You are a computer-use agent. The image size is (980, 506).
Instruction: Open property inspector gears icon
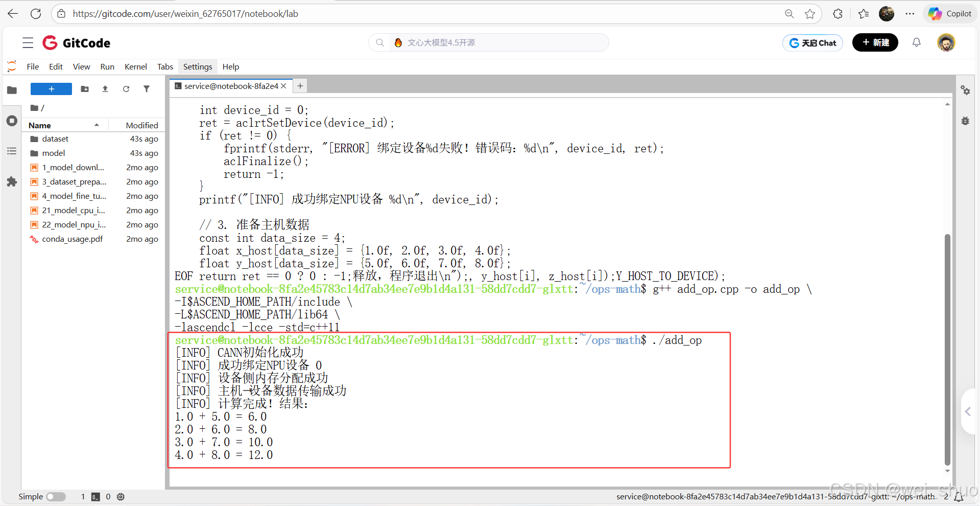[x=965, y=90]
